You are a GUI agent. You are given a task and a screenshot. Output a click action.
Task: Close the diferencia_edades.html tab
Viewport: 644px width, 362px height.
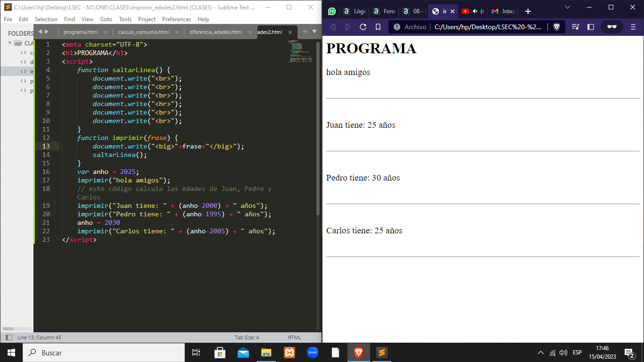[x=250, y=32]
